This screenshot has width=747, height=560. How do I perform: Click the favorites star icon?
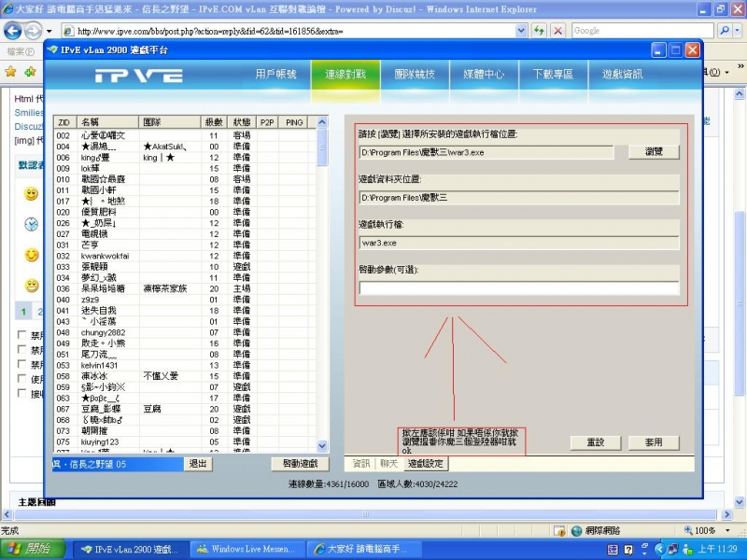pos(11,72)
